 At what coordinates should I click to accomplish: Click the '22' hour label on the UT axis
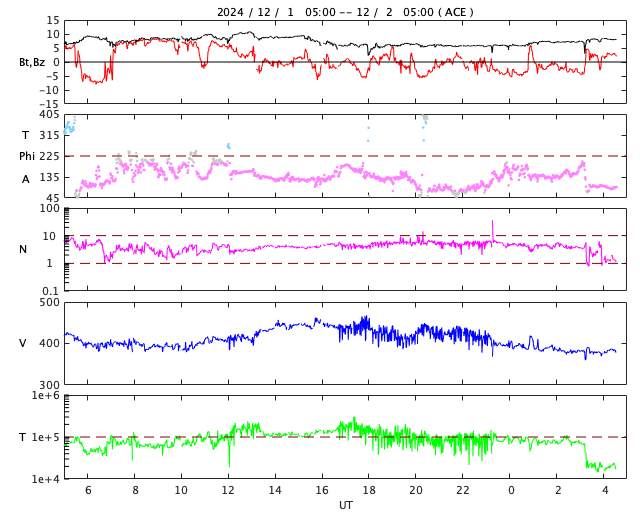tap(463, 490)
